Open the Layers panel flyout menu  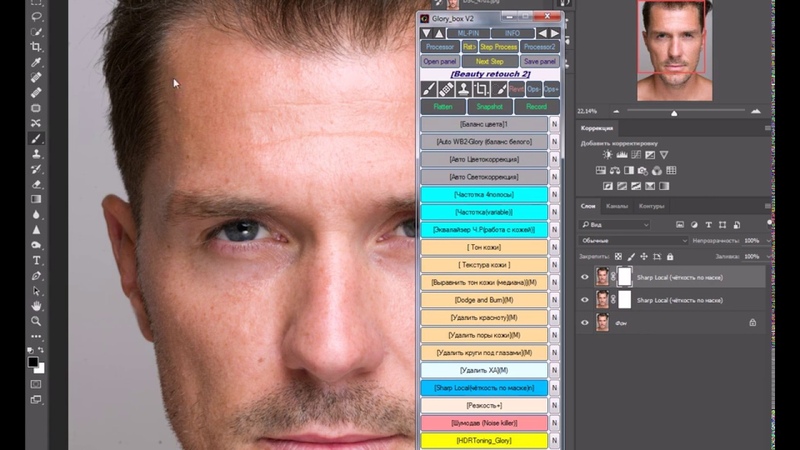point(767,206)
